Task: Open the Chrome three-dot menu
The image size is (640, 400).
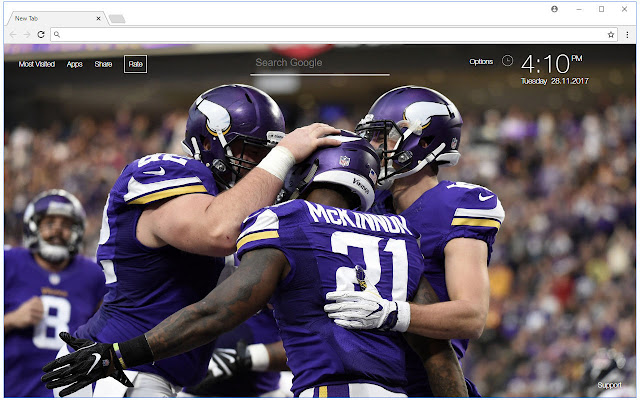Action: coord(627,35)
